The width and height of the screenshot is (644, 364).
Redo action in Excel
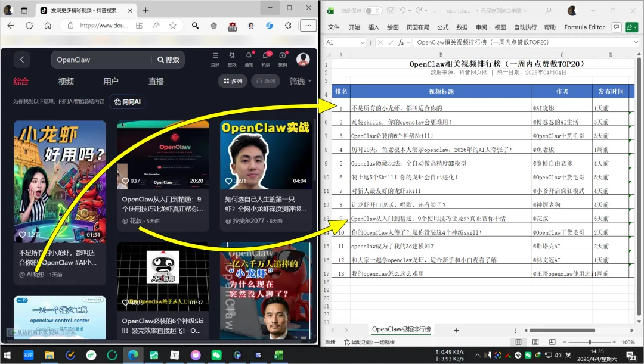(419, 11)
